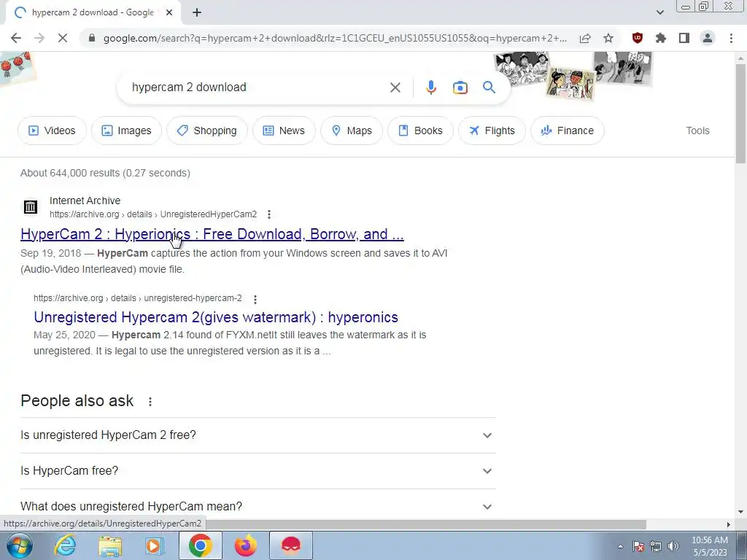The image size is (747, 560).
Task: Click the address bar URL field
Action: (x=335, y=38)
